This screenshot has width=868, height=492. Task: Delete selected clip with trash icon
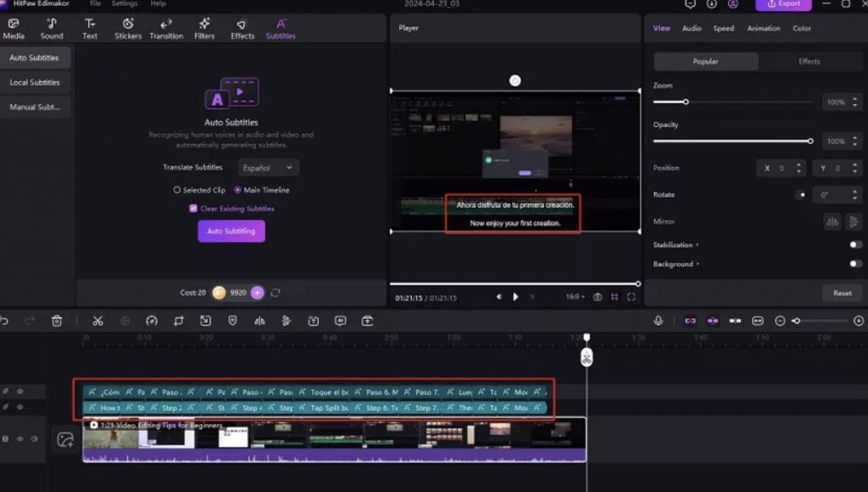click(57, 321)
